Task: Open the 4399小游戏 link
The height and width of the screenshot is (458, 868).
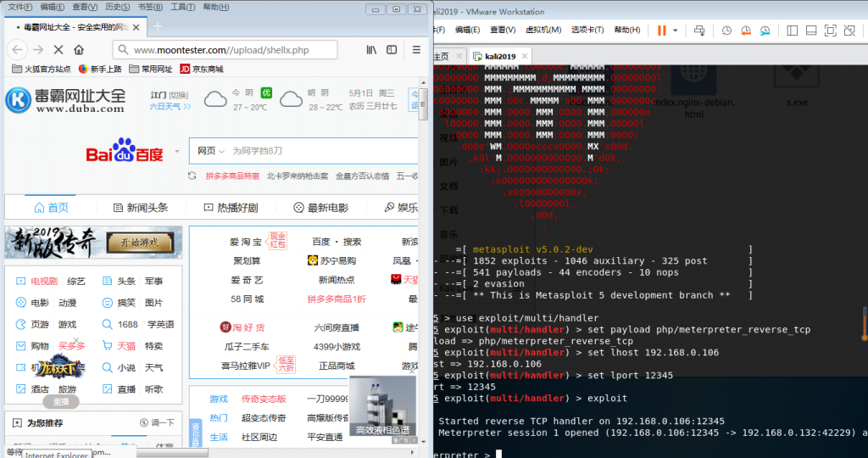Action: coord(337,347)
